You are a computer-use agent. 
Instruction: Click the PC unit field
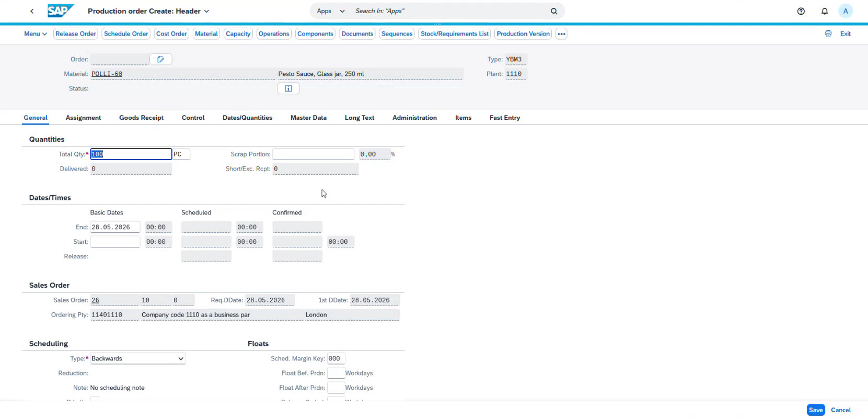(181, 154)
